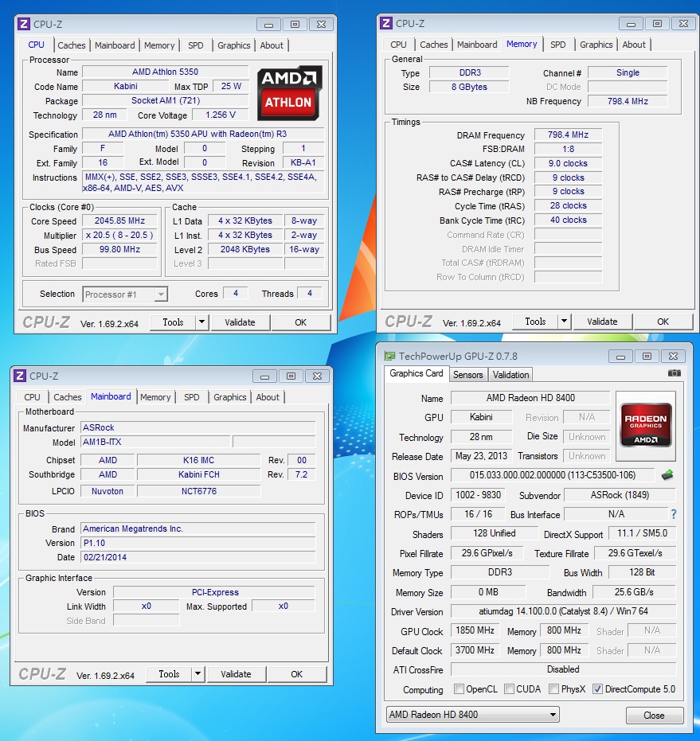Click the Memory Size value 8 GBytes
The image size is (700, 741).
(x=469, y=87)
